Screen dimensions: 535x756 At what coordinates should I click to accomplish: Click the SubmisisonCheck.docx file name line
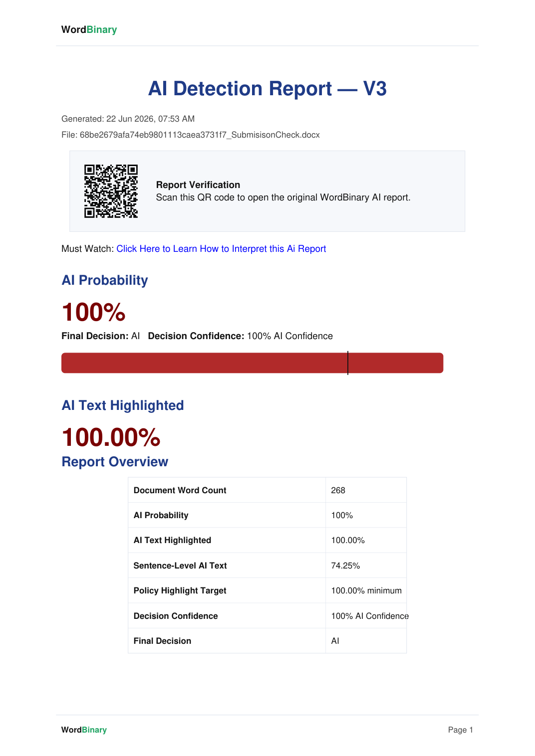click(x=191, y=135)
